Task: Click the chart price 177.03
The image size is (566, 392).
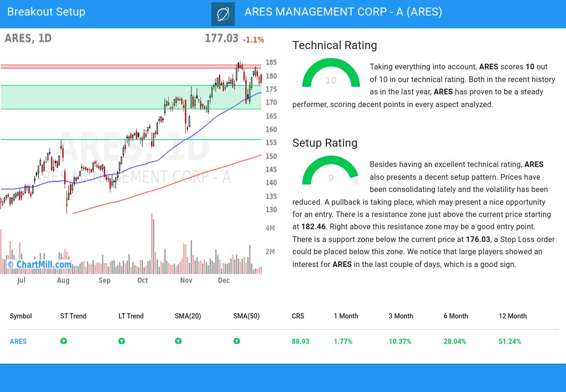Action: (x=222, y=38)
